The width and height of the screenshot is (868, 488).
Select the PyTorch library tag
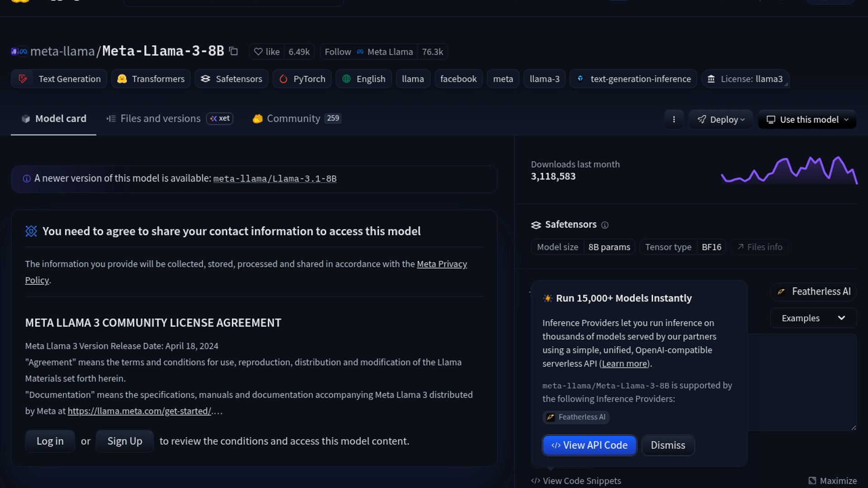[x=302, y=79]
